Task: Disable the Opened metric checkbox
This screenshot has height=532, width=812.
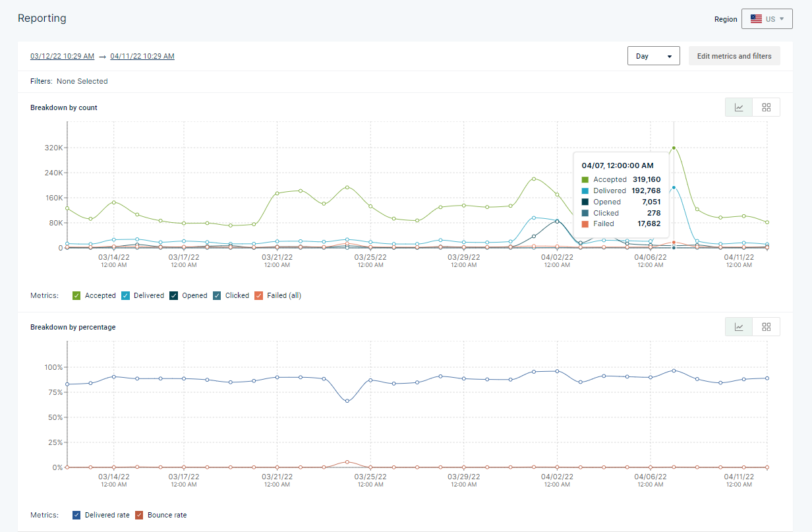Action: click(x=174, y=295)
